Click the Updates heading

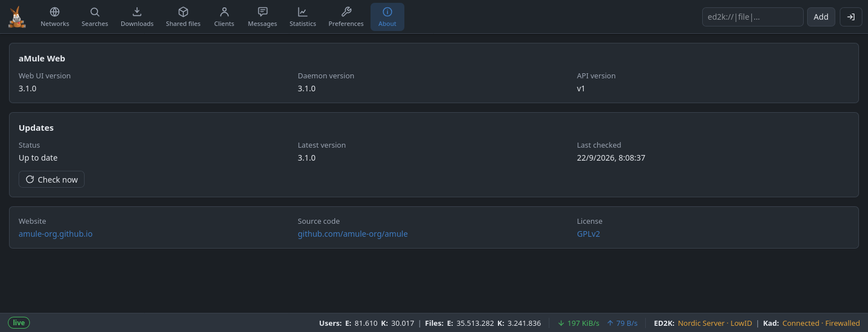(x=36, y=127)
